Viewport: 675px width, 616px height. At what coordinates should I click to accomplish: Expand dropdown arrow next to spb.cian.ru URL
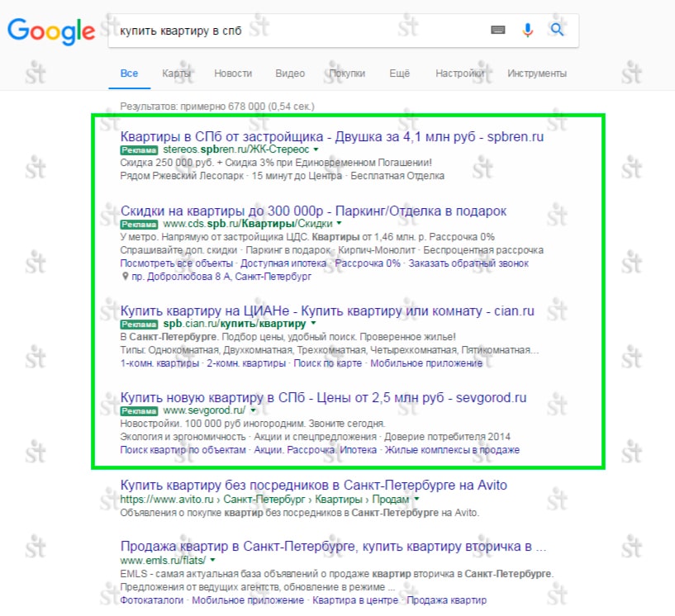coord(313,324)
